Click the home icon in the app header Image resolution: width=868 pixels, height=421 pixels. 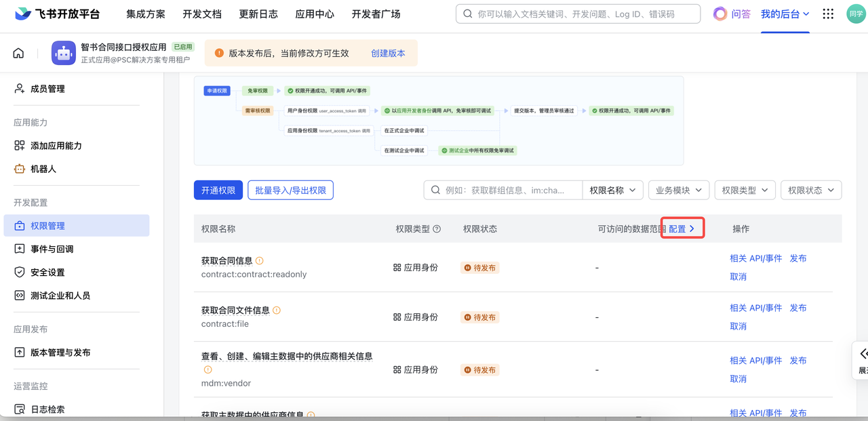(x=18, y=53)
